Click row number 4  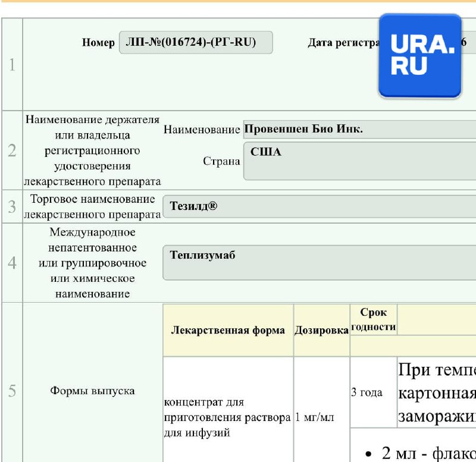12,263
